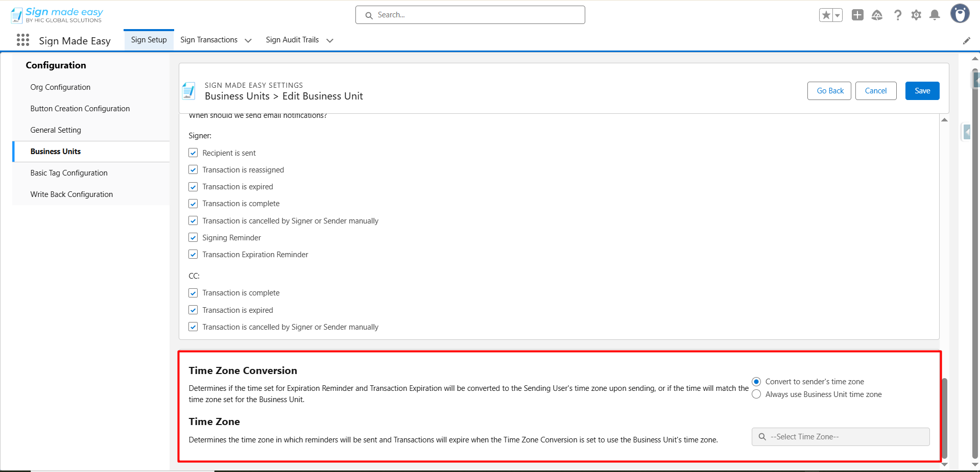Toggle the Signing Reminder checkbox

[193, 238]
